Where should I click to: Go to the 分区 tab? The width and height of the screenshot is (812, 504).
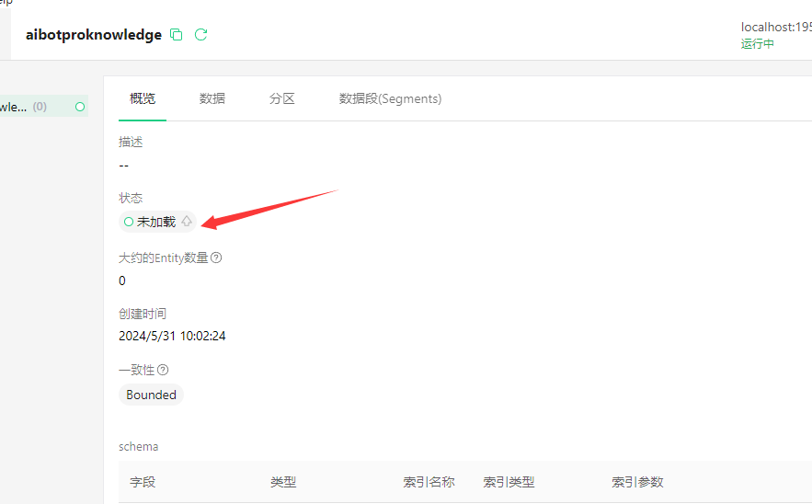pos(282,98)
